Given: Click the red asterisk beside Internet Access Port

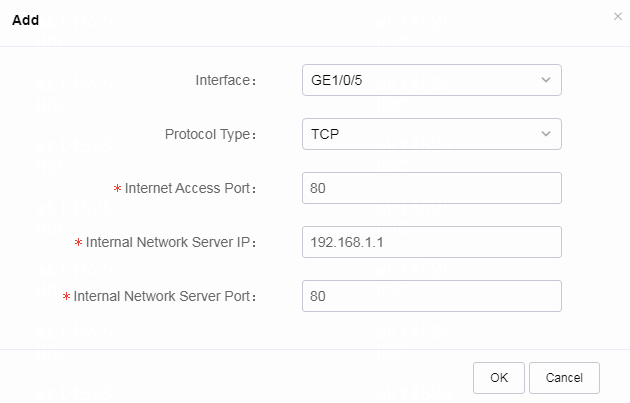Looking at the screenshot, I should (117, 188).
